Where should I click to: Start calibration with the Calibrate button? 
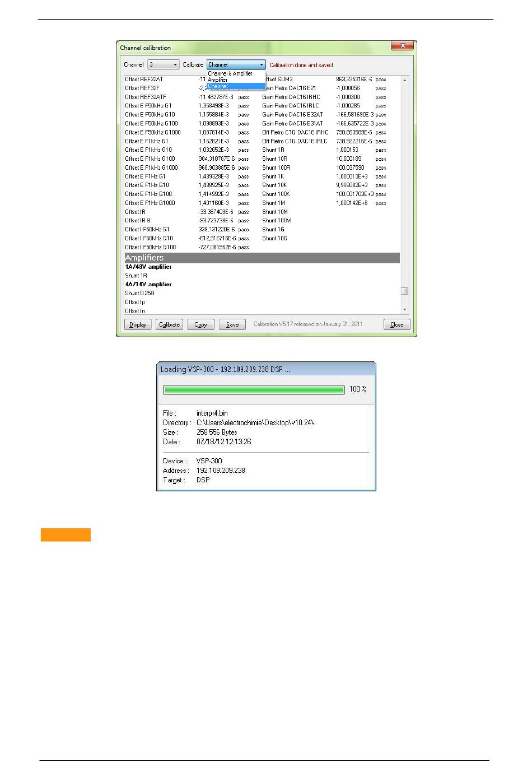(169, 325)
